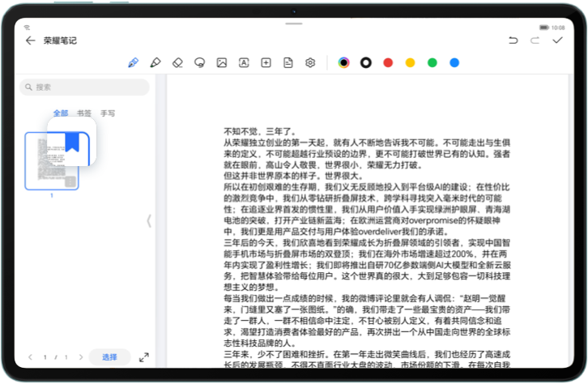Viewport: 588px width, 384px height.
Task: Tap the Wi-Fi indicator in status bar
Action: [27, 28]
